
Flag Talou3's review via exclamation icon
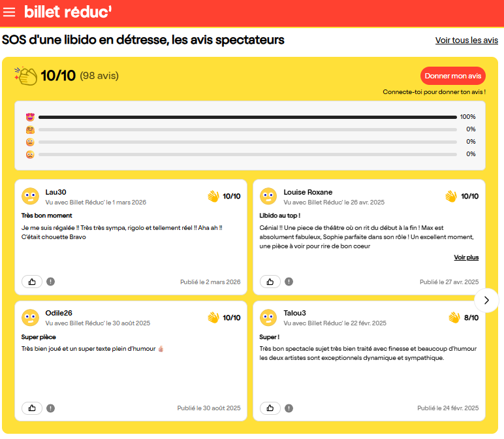(289, 408)
